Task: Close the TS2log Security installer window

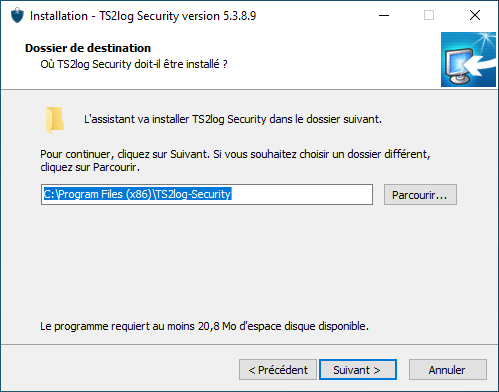Action: click(475, 15)
